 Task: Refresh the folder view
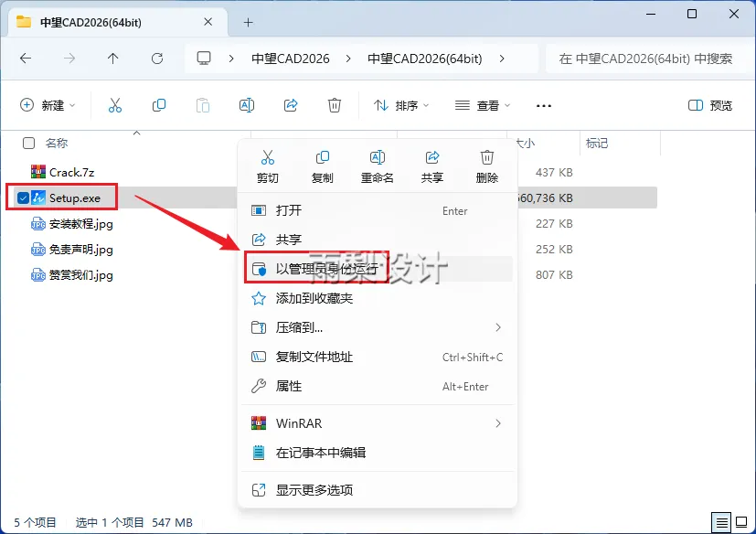157,59
